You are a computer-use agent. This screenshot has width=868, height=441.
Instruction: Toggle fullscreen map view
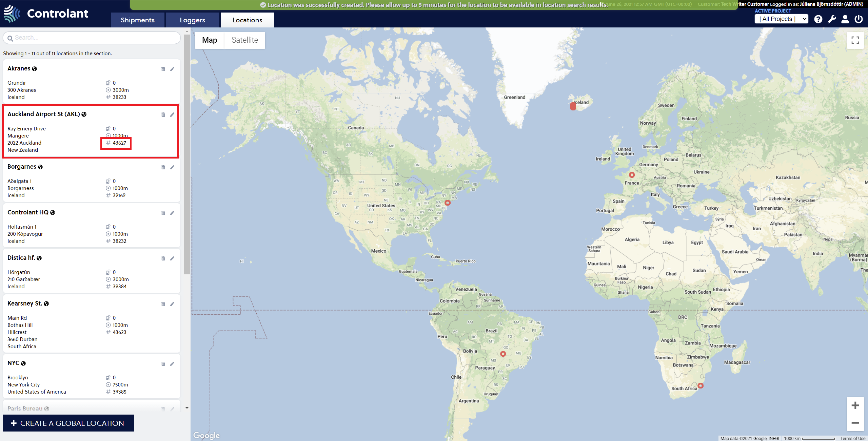coord(855,40)
